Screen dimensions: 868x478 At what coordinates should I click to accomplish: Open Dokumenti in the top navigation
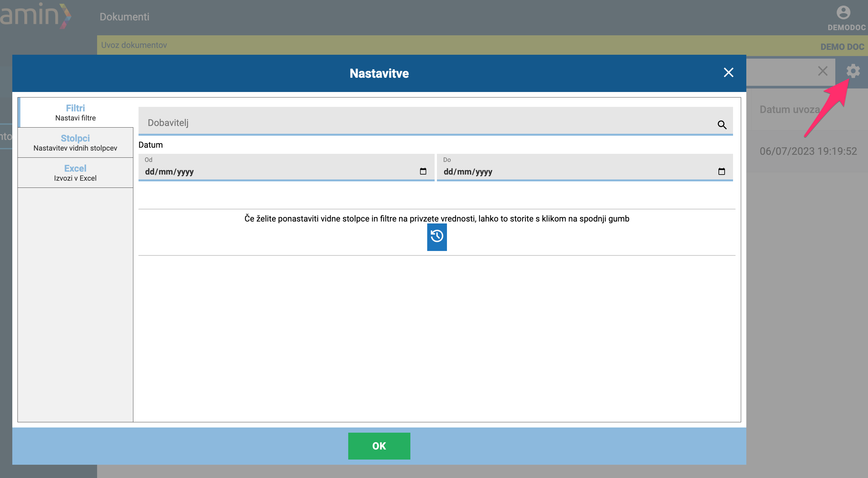pos(124,17)
